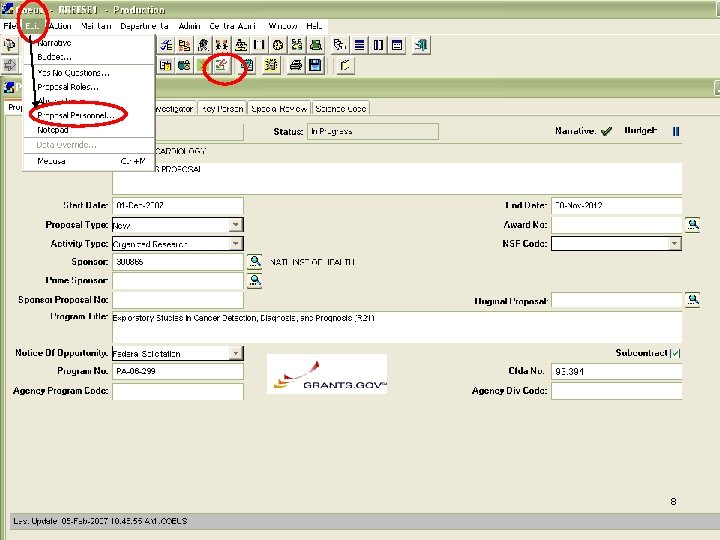This screenshot has height=540, width=720.
Task: Click the two-column vertical tile toolbar icon
Action: click(x=378, y=45)
